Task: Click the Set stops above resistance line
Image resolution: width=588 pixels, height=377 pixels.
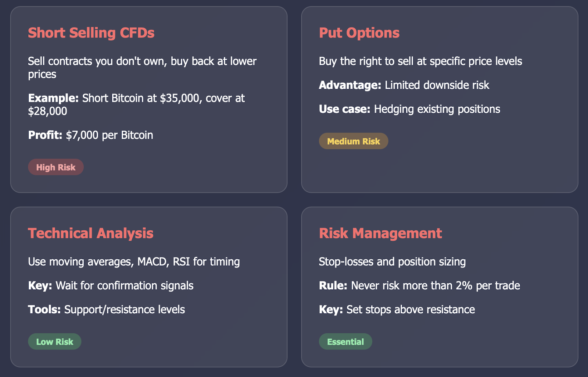Action: [397, 309]
